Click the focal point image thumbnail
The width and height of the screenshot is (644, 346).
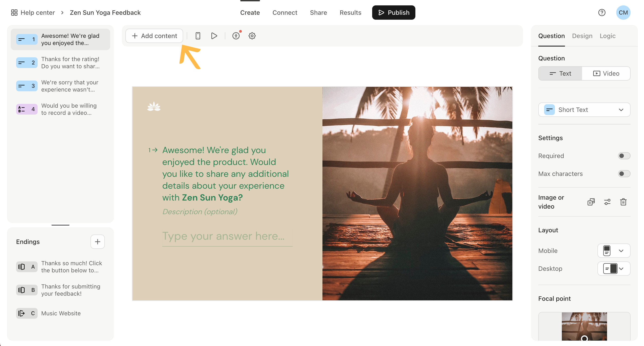point(584,326)
